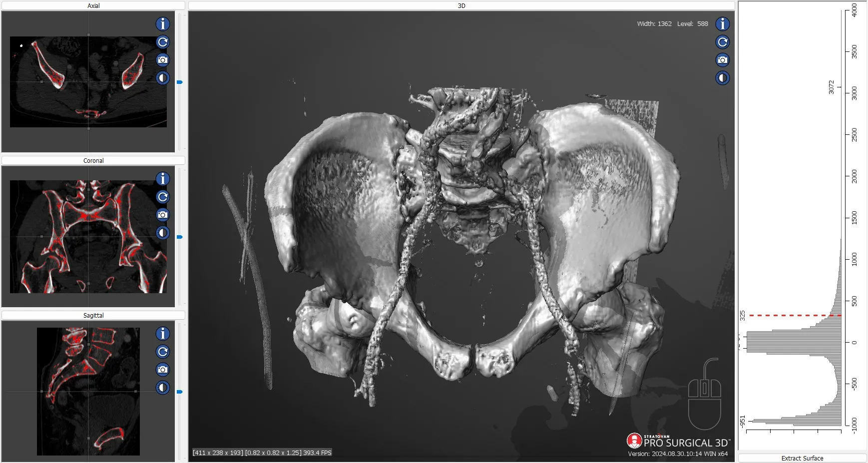Capture a screenshot of the Coronal view
Image resolution: width=868 pixels, height=463 pixels.
click(163, 215)
